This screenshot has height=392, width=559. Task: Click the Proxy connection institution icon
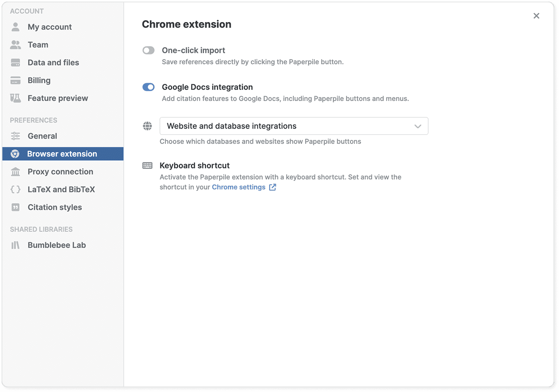point(15,172)
